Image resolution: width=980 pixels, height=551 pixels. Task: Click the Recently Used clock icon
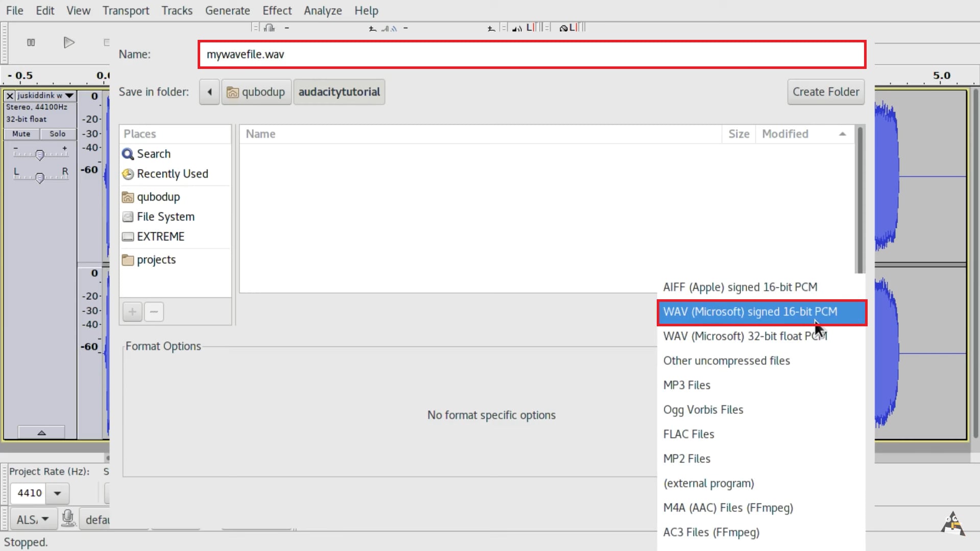click(x=128, y=174)
